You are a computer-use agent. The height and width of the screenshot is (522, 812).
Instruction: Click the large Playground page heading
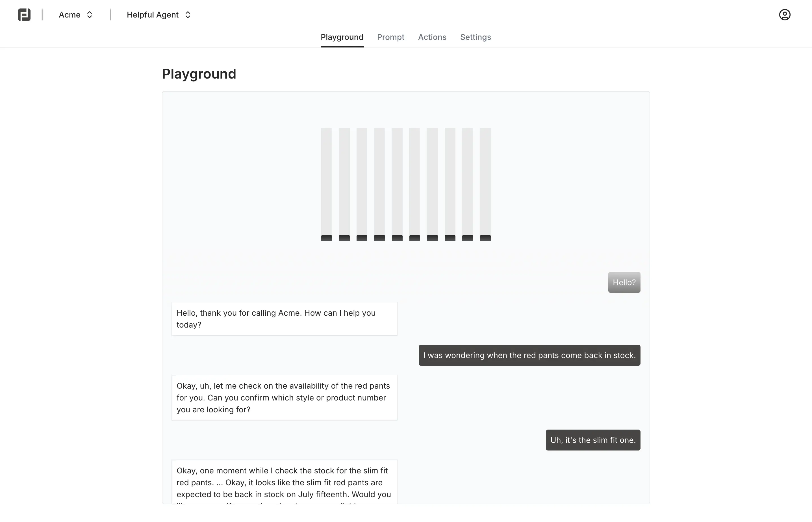tap(199, 74)
